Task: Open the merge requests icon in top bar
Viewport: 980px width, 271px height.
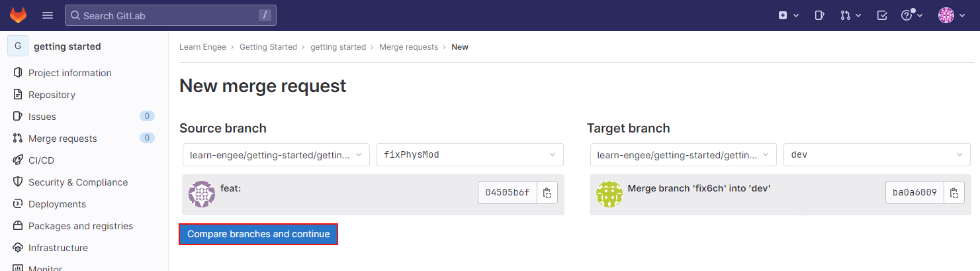Action: click(x=850, y=15)
